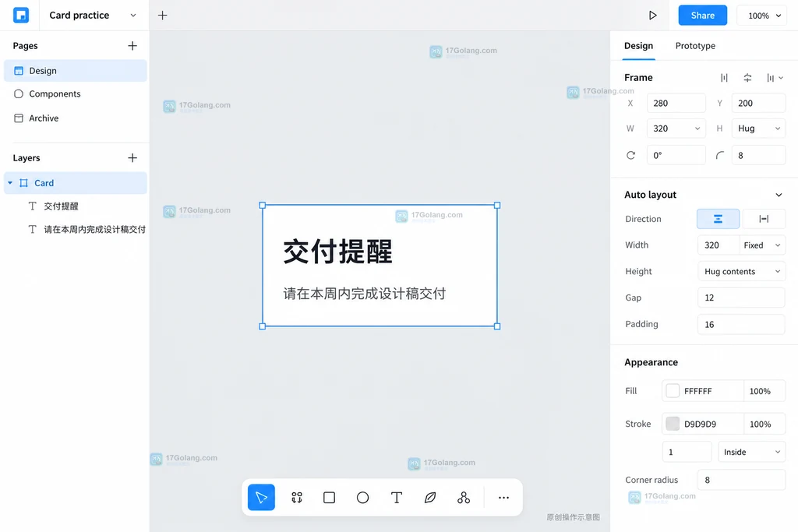798x532 pixels.
Task: Select the Rectangle tool
Action: 330,498
